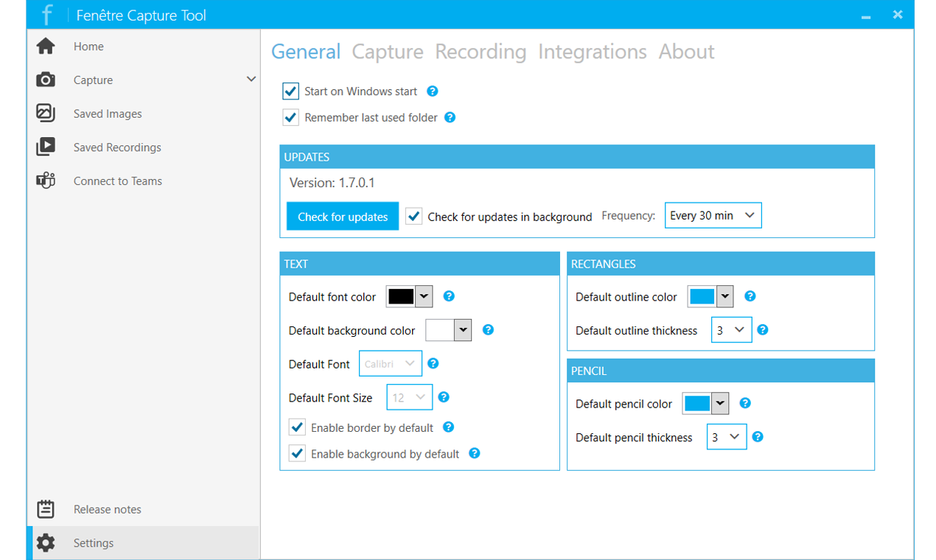Open Release notes via the notepad icon
This screenshot has width=936, height=560.
tap(46, 508)
